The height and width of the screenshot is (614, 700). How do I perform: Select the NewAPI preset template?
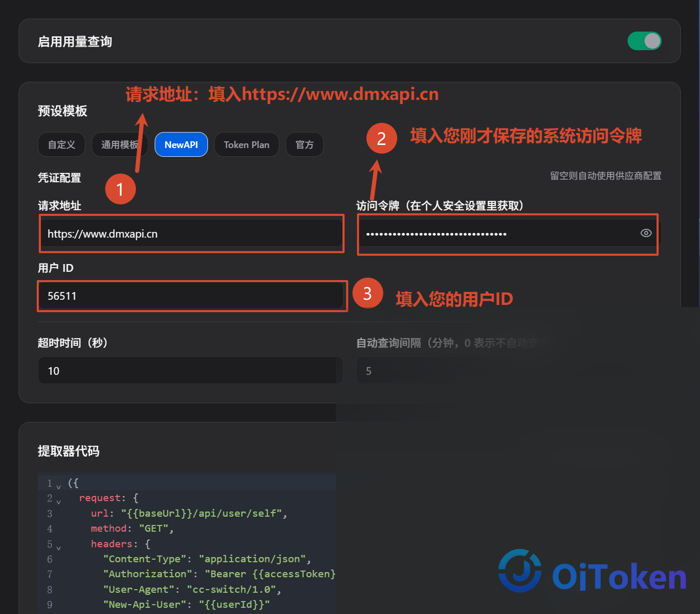tap(181, 144)
